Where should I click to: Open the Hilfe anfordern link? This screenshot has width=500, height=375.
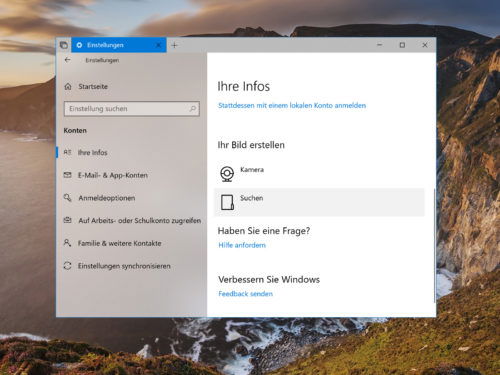pyautogui.click(x=242, y=245)
